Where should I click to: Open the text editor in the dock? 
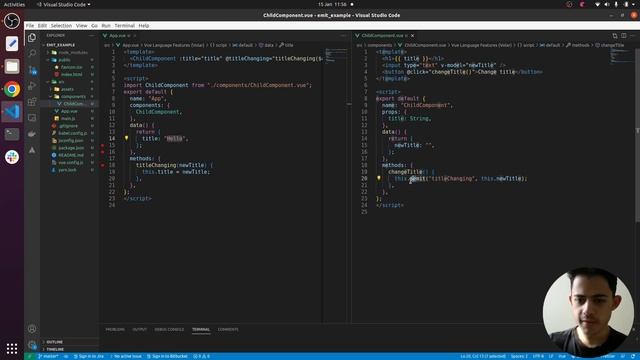click(12, 44)
